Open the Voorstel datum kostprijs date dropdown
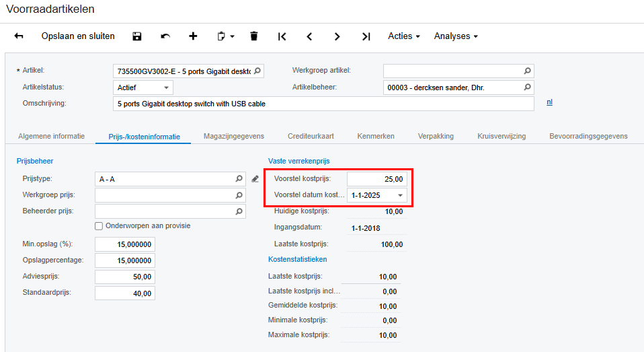644x352 pixels. click(400, 195)
